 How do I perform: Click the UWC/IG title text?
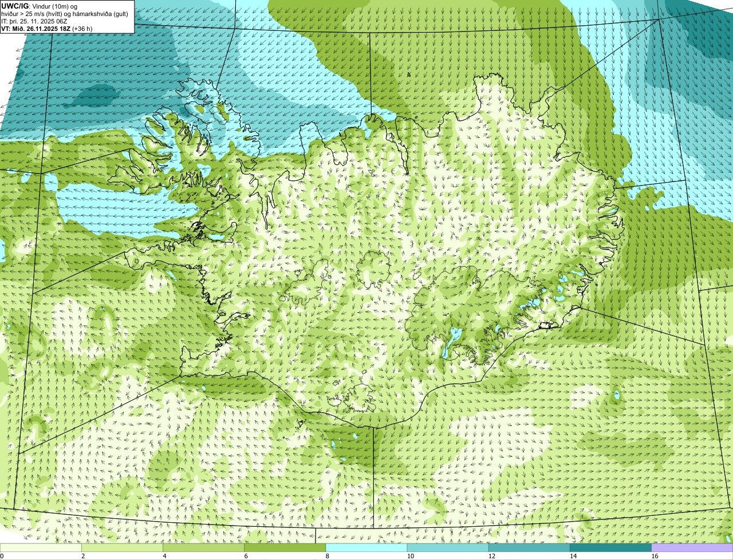click(x=15, y=6)
